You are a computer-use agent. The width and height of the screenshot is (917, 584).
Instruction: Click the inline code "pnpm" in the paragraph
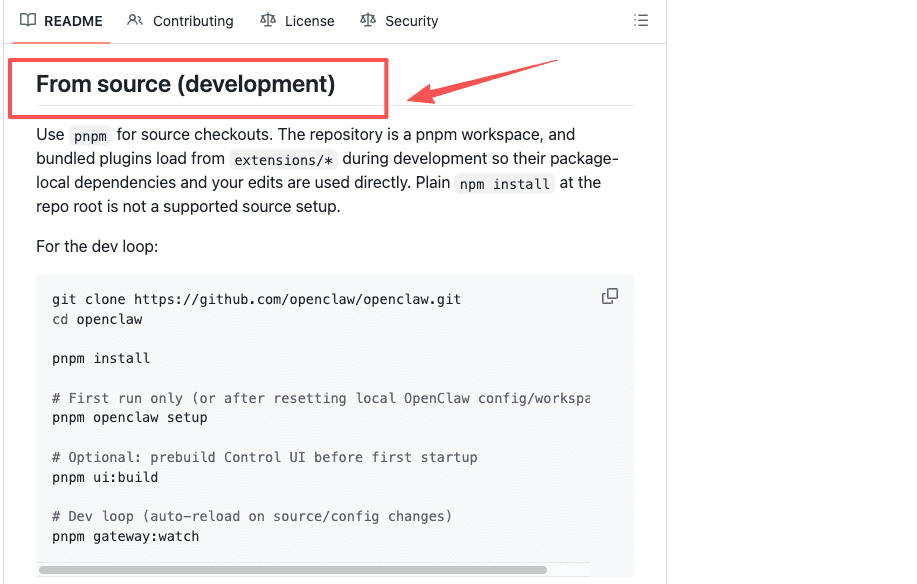90,136
